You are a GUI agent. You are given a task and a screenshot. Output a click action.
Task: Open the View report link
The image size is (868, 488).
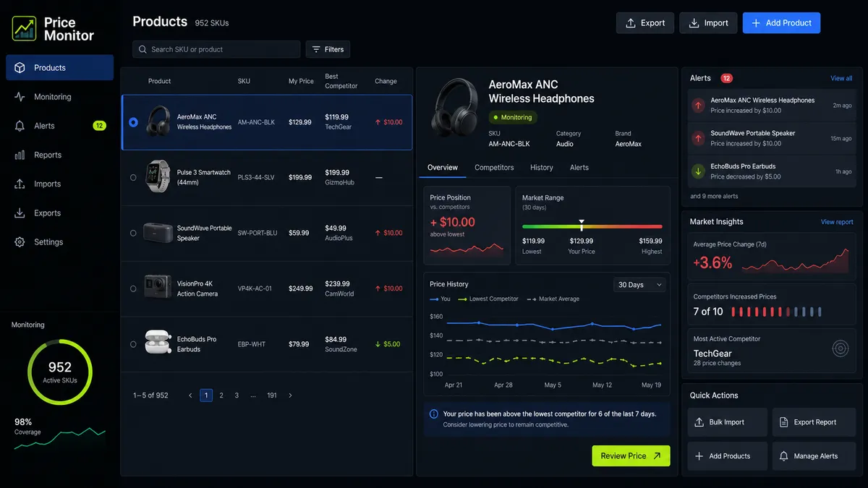point(837,222)
